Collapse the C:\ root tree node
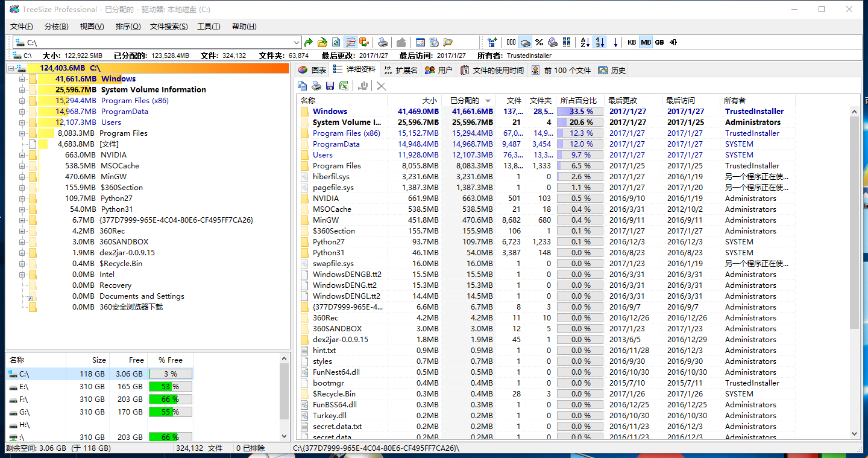The width and height of the screenshot is (868, 458). pos(11,68)
